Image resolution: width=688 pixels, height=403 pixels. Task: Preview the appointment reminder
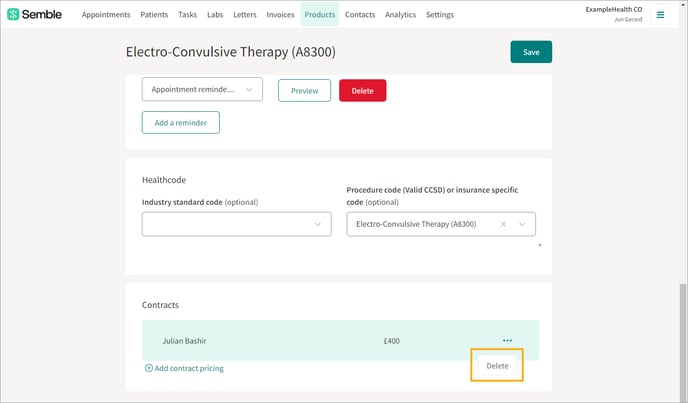pyautogui.click(x=304, y=90)
